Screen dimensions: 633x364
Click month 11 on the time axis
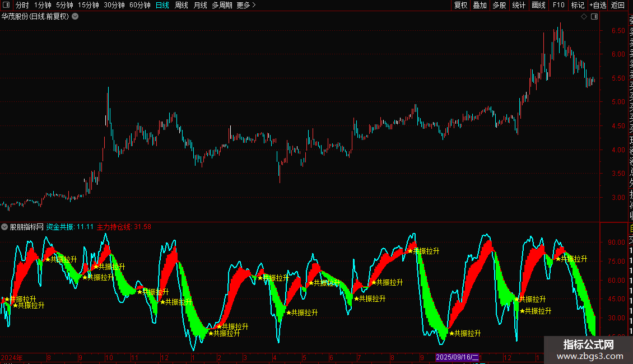[135, 357]
